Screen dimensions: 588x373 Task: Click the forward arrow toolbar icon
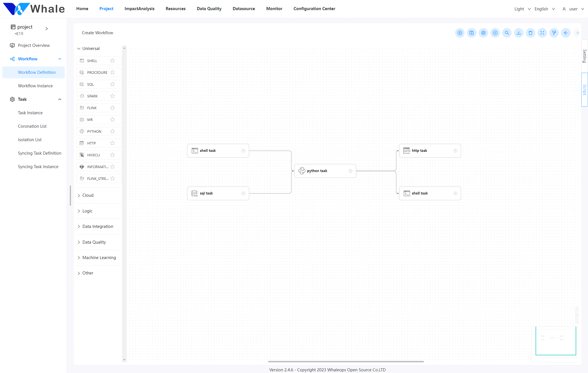point(577,33)
